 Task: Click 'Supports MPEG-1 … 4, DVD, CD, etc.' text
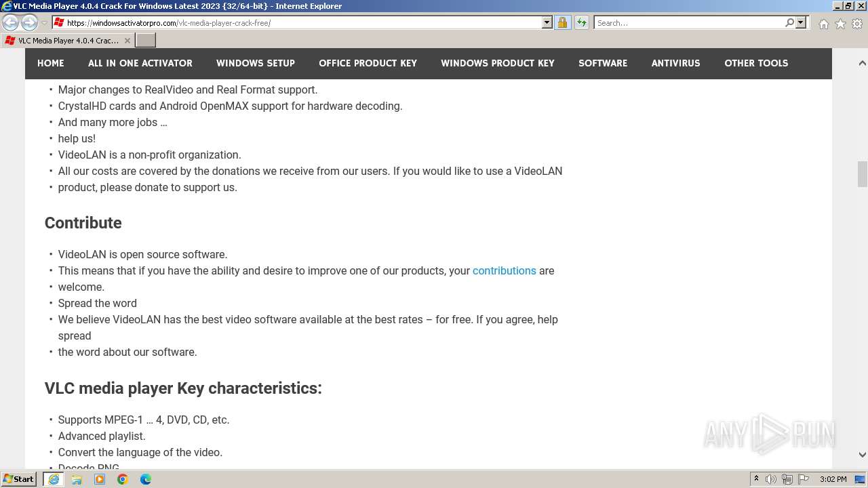point(144,420)
